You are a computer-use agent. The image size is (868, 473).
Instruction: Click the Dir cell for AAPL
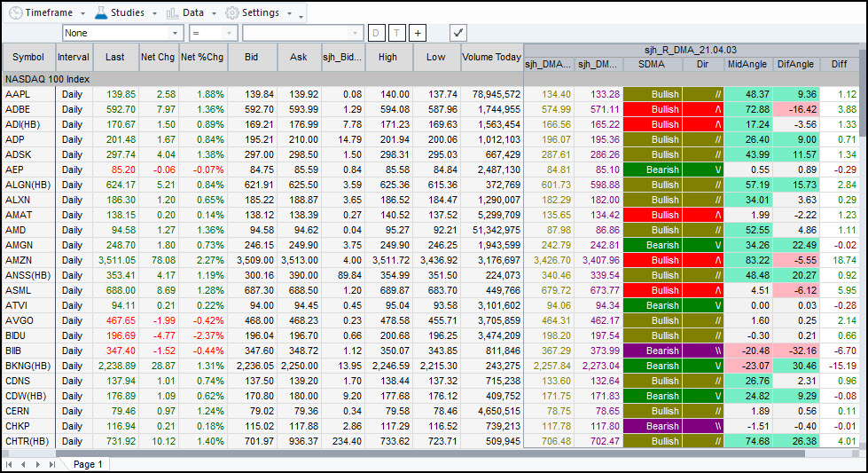703,94
